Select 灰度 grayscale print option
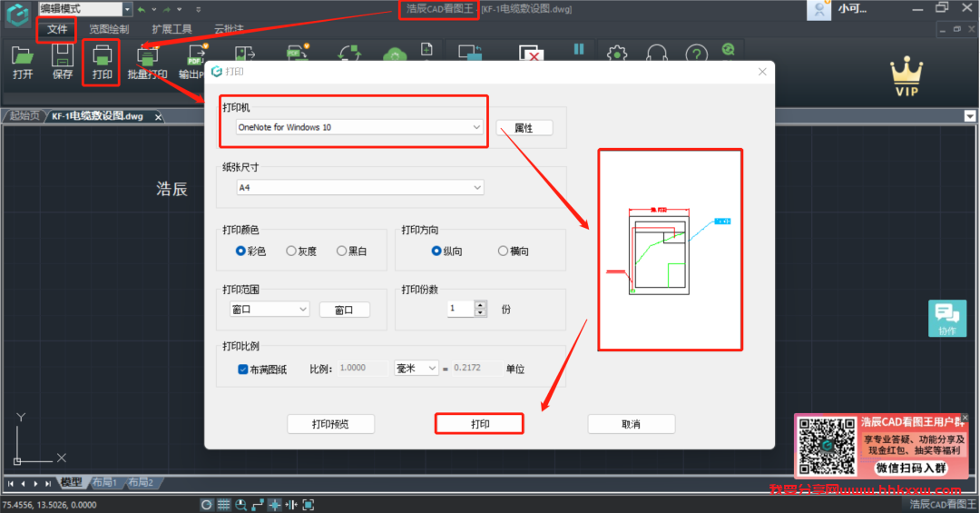980x513 pixels. point(291,251)
